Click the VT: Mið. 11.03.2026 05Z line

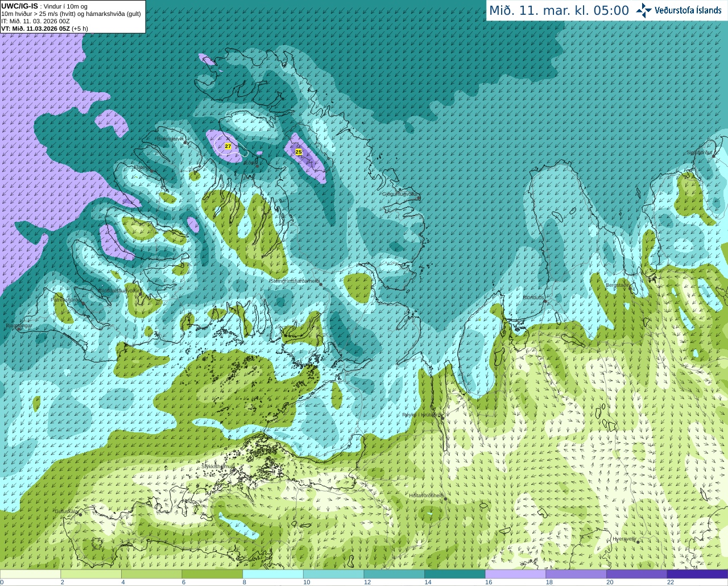pyautogui.click(x=44, y=28)
